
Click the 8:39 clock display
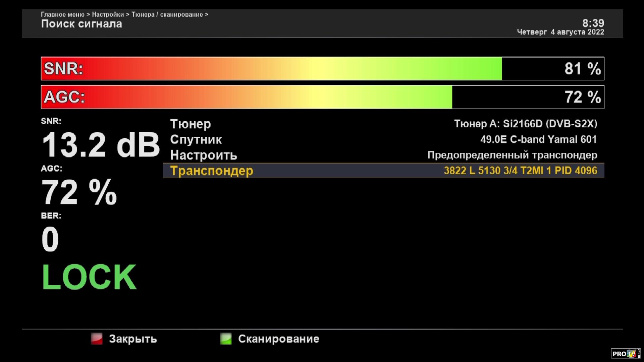[x=593, y=23]
